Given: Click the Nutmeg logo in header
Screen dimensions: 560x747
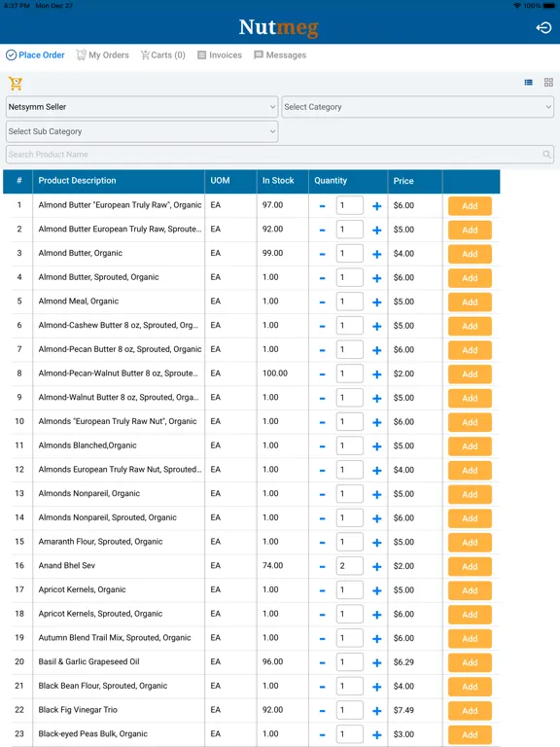Looking at the screenshot, I should pyautogui.click(x=279, y=27).
